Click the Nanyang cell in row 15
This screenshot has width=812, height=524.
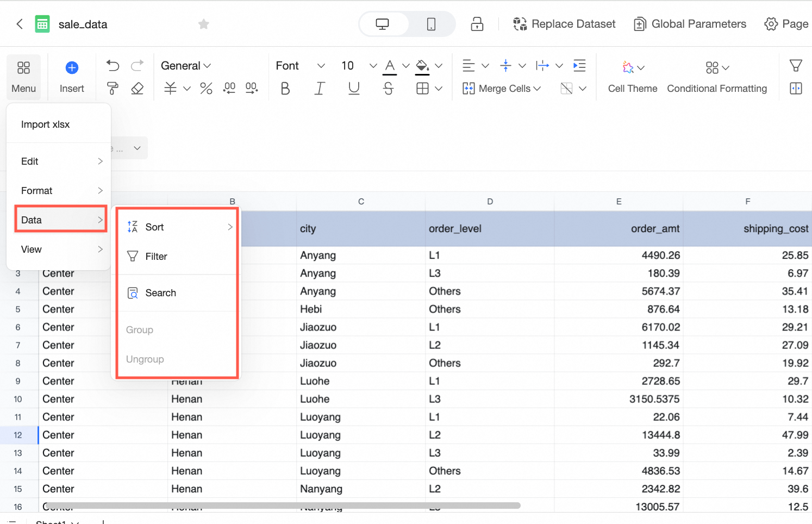[361, 489]
